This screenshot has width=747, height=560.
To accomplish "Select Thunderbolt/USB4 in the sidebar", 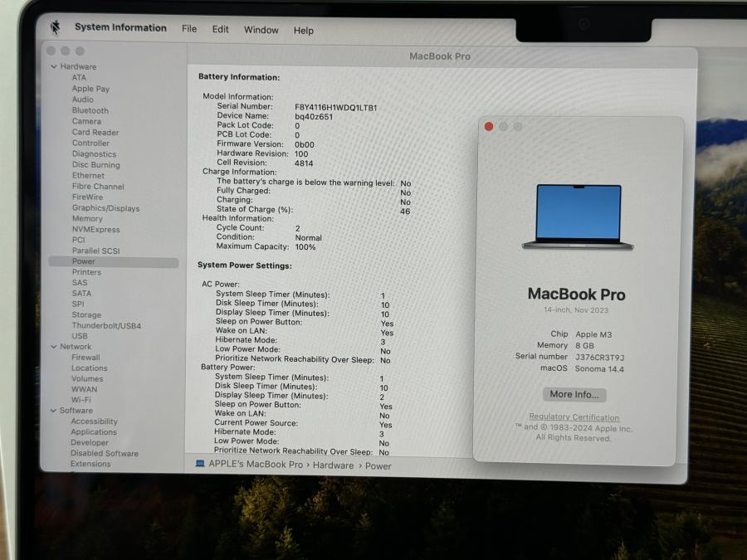I will 106,326.
